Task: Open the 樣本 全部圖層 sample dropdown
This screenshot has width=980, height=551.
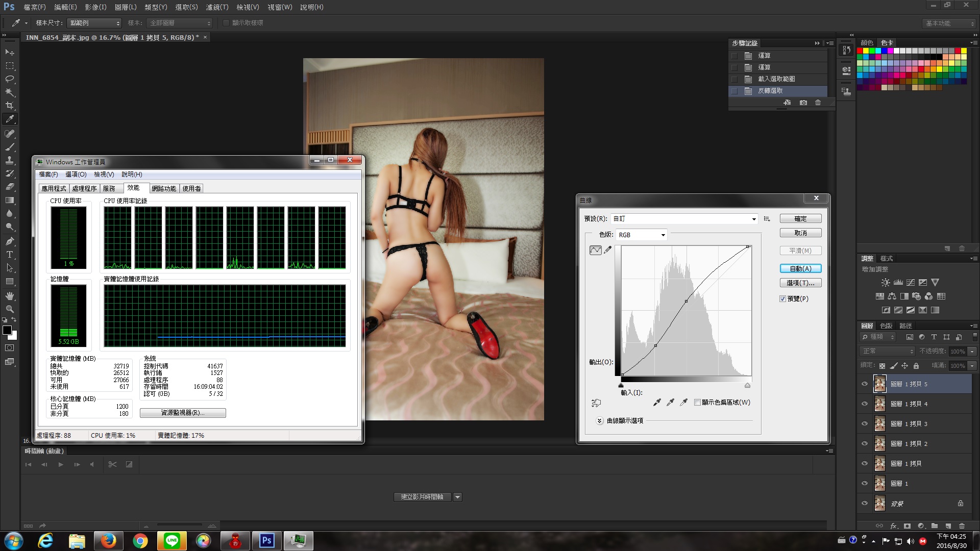Action: coord(179,23)
